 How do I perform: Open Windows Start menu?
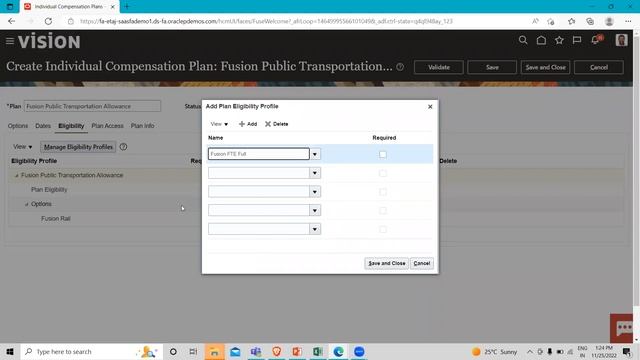pos(10,351)
